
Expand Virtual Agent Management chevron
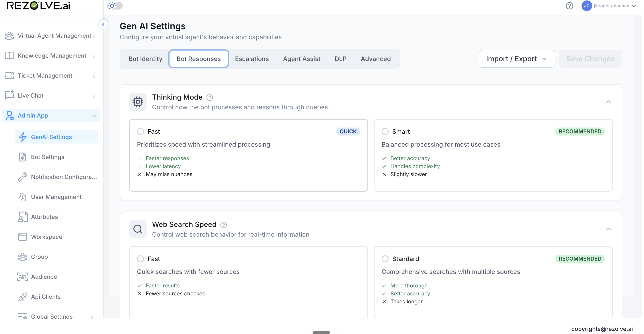[94, 36]
